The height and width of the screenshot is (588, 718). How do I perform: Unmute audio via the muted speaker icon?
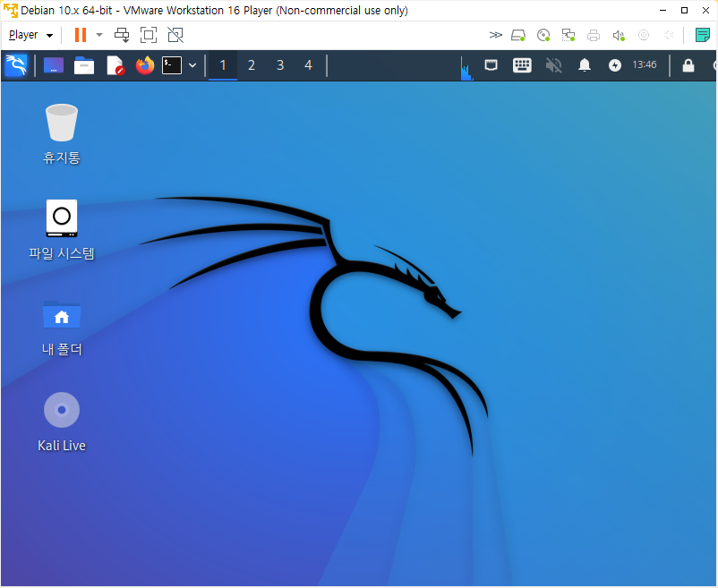553,65
